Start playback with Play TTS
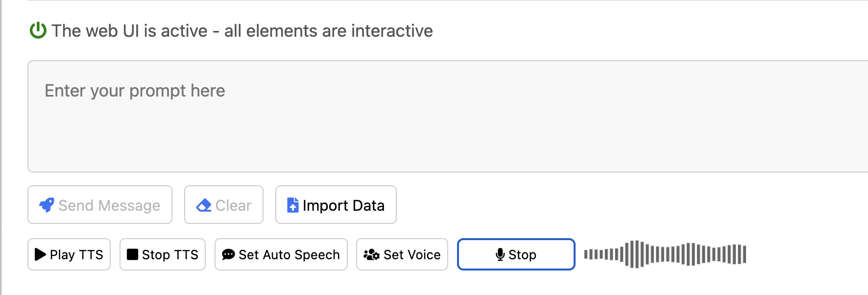This screenshot has width=868, height=295. tap(69, 254)
